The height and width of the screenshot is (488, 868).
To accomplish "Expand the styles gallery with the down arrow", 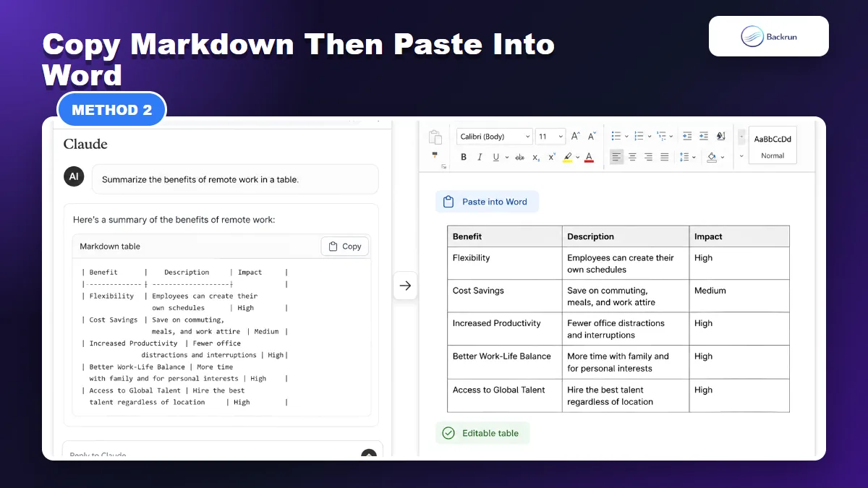I will pyautogui.click(x=741, y=156).
